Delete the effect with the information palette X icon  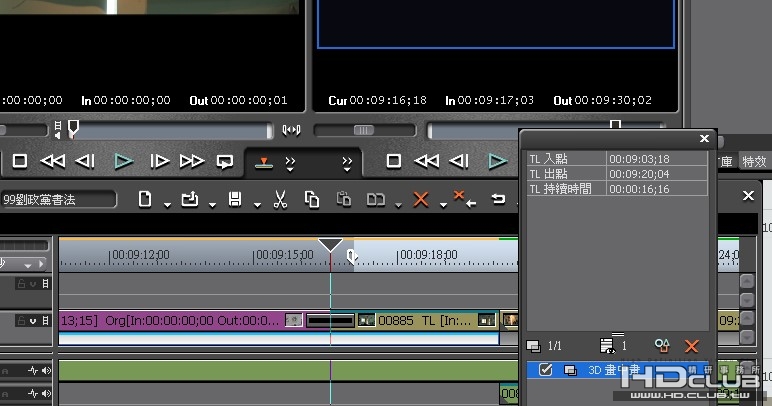[x=691, y=346]
